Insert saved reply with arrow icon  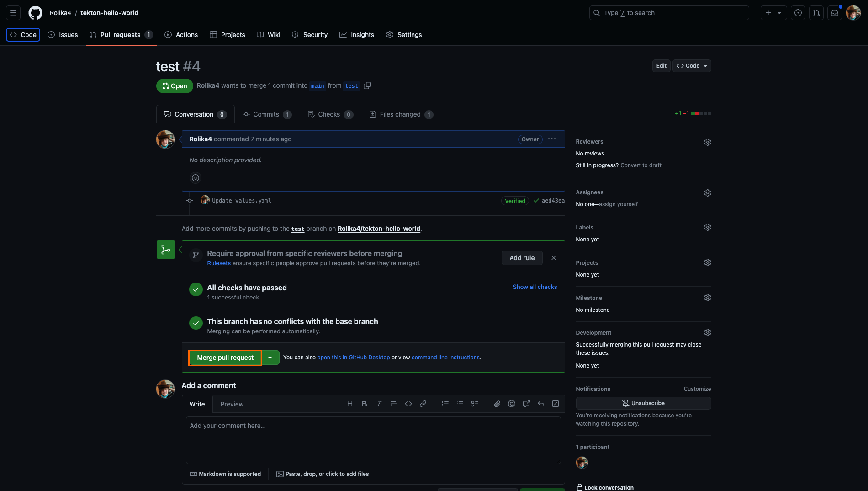click(541, 404)
